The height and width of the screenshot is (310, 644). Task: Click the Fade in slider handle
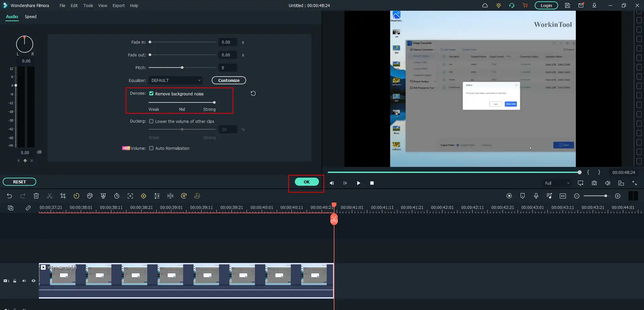pos(150,42)
